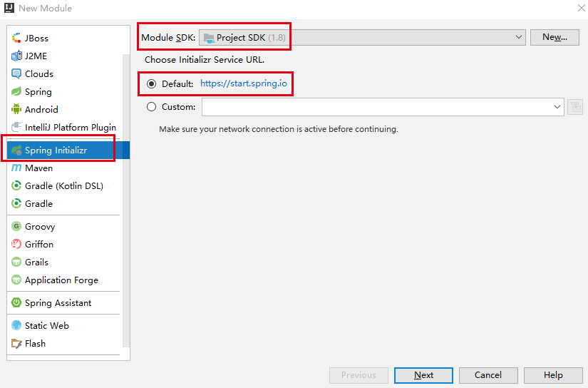Pick the Static Web globe icon
Screen dimensions: 588x388
point(16,325)
